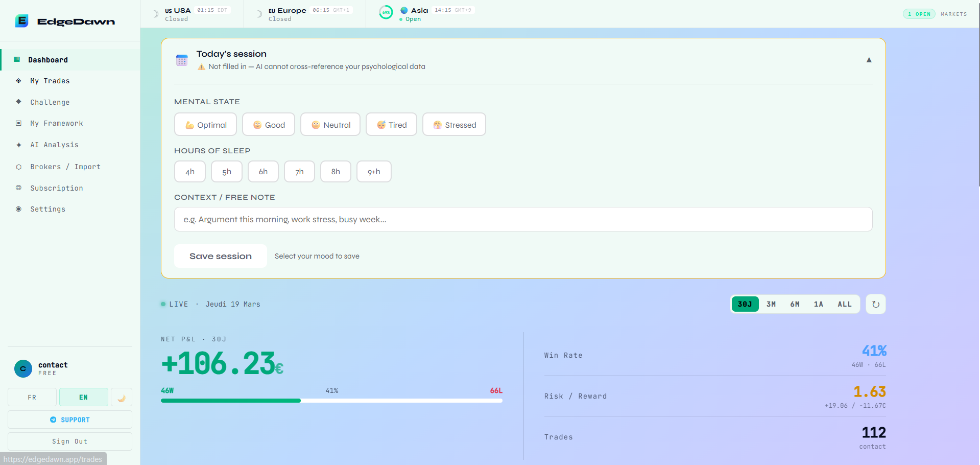
Task: Select the ALL period tab
Action: tap(845, 304)
